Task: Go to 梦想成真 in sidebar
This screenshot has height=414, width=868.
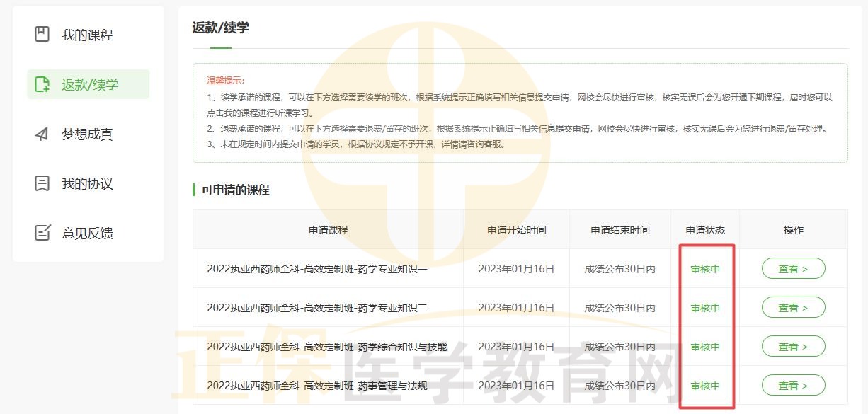Action: [87, 134]
